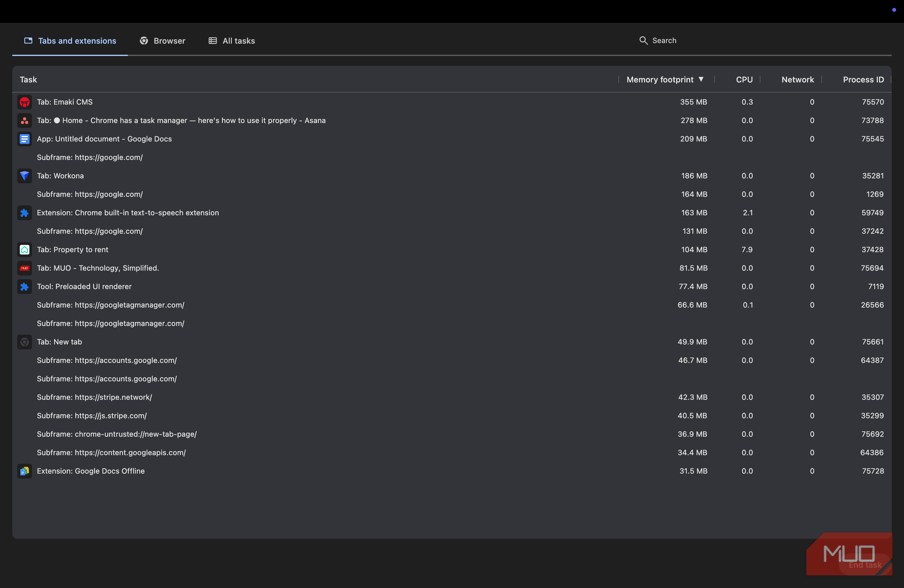Click the Property to rent favicon
The width and height of the screenshot is (904, 588).
coord(25,250)
